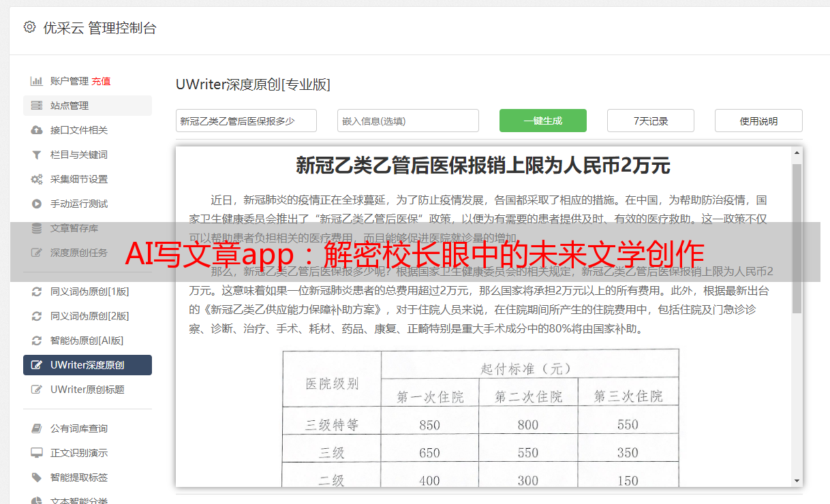This screenshot has height=504, width=830.
Task: Select the UWriter原创标题 menu item
Action: point(87,390)
